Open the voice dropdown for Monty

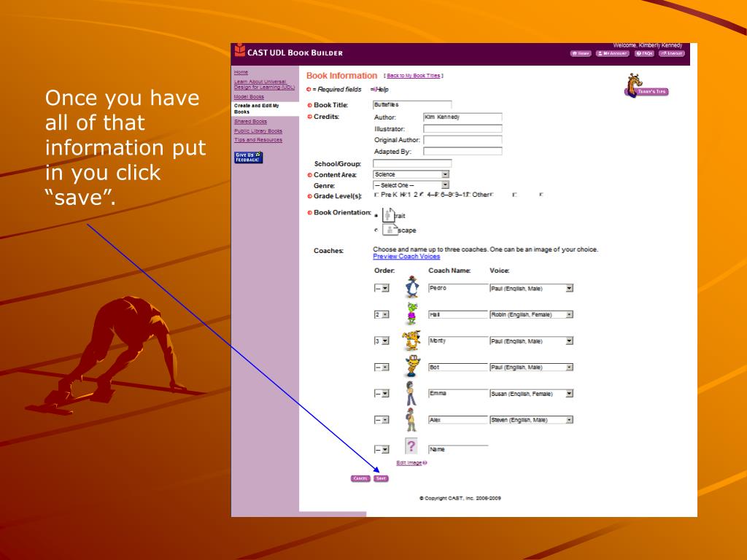pos(531,341)
